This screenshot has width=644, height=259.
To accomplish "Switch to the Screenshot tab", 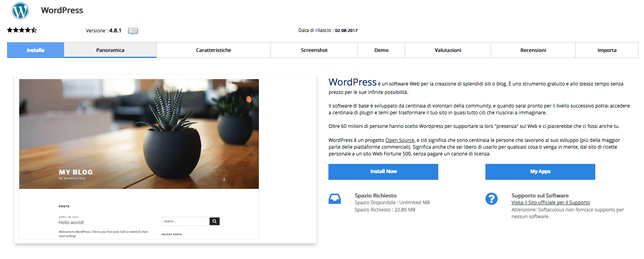I will (x=314, y=50).
